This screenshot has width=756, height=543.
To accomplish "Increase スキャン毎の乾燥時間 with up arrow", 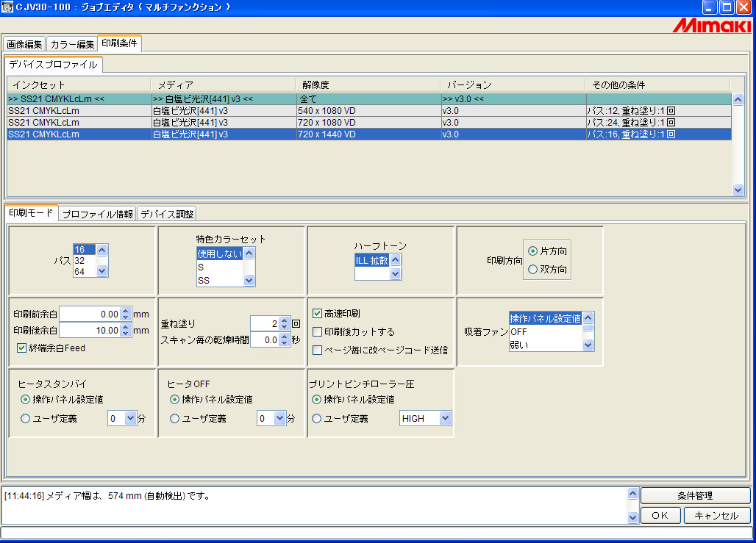I will tap(284, 337).
